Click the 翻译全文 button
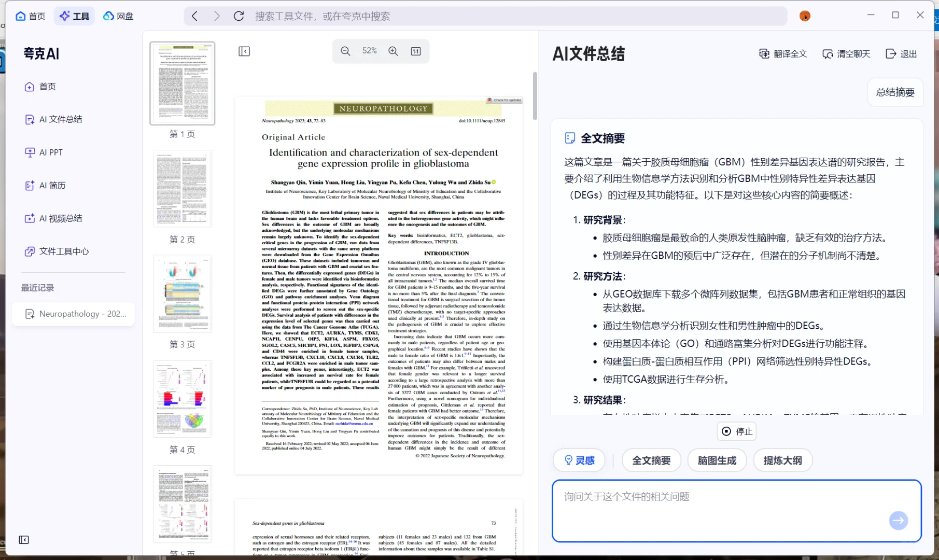 click(783, 54)
